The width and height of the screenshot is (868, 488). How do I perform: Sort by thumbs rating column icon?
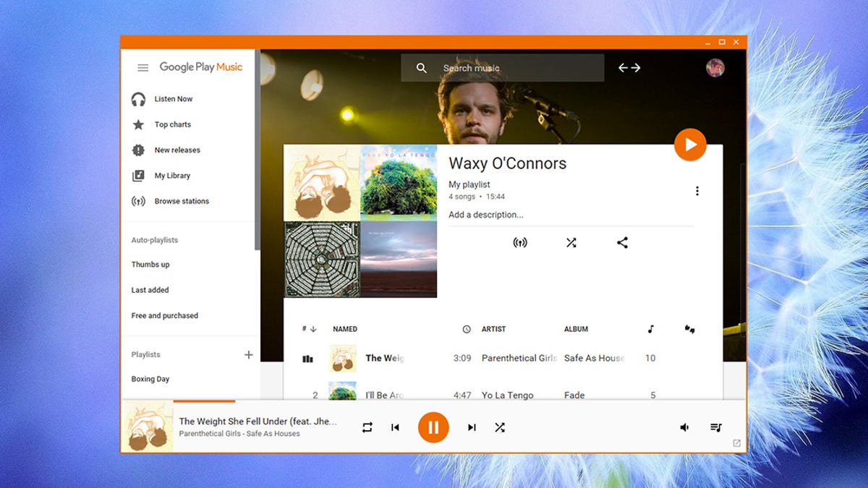point(689,329)
